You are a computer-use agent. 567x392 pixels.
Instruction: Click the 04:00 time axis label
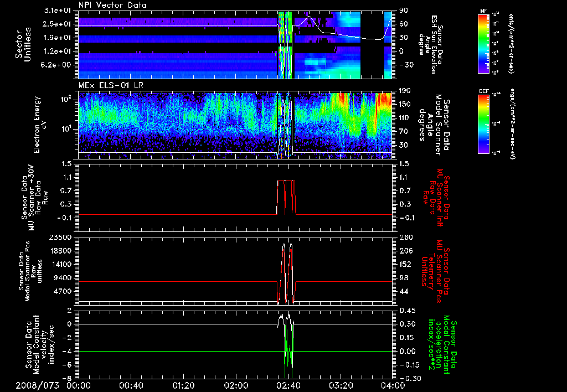pyautogui.click(x=393, y=385)
